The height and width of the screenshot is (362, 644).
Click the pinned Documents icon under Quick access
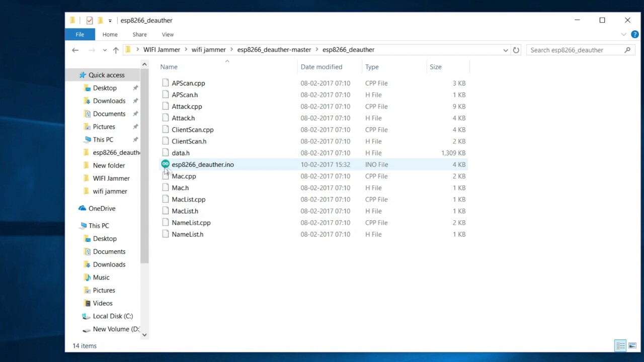click(88, 114)
